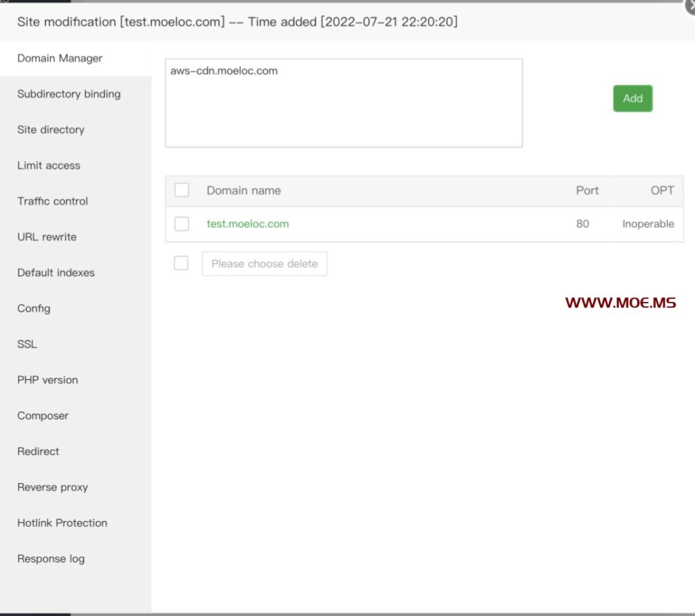View the Response log tab
The height and width of the screenshot is (616, 695).
coord(51,559)
